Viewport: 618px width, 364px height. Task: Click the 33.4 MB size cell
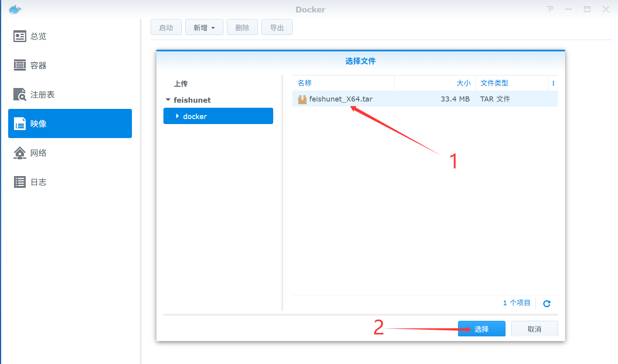click(x=455, y=99)
